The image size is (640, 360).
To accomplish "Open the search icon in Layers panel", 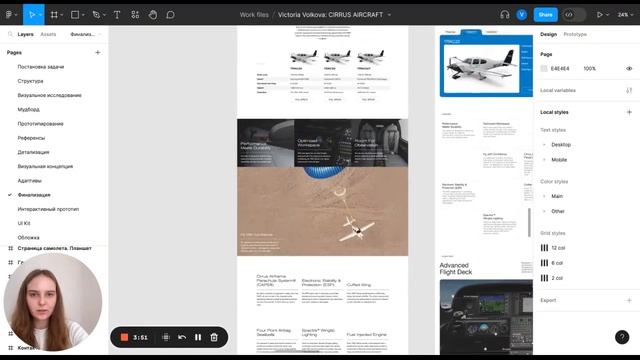I will [x=10, y=34].
